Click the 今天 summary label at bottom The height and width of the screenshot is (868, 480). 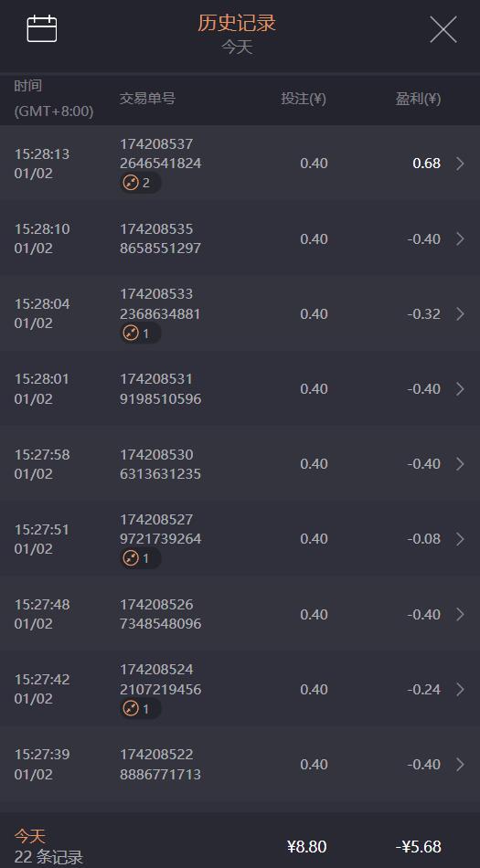point(30,836)
